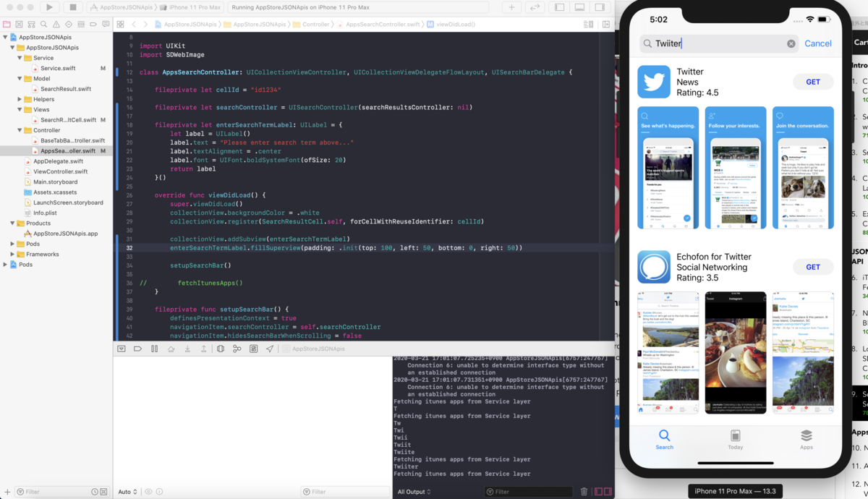Tap the Search tab in simulator
The height and width of the screenshot is (499, 868).
664,440
